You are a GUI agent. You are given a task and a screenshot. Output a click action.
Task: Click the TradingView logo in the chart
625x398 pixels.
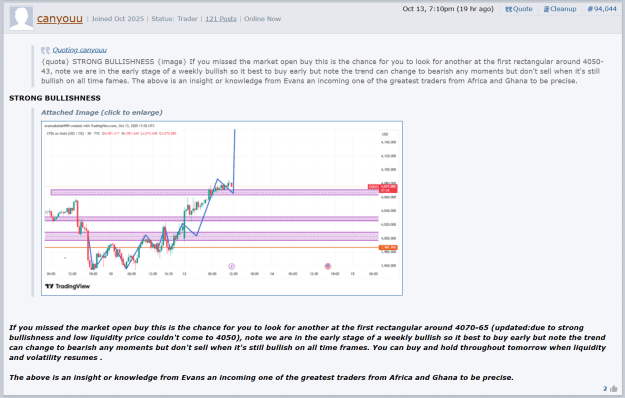point(67,286)
